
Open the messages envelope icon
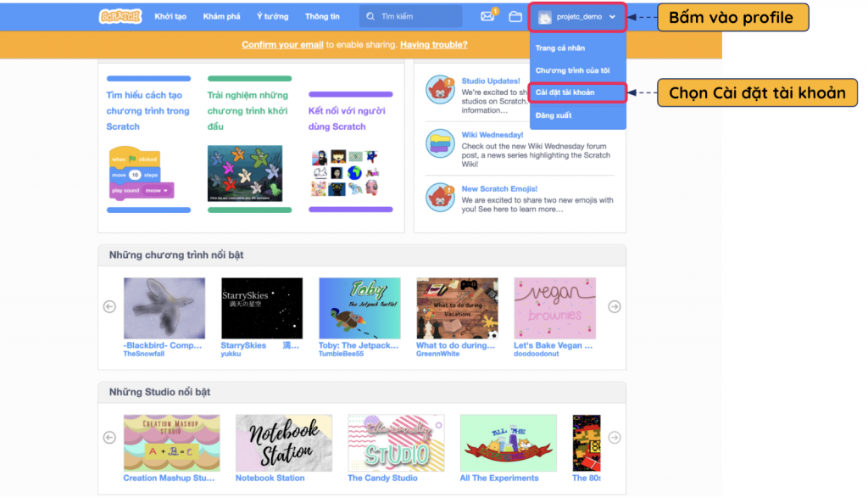[x=487, y=16]
